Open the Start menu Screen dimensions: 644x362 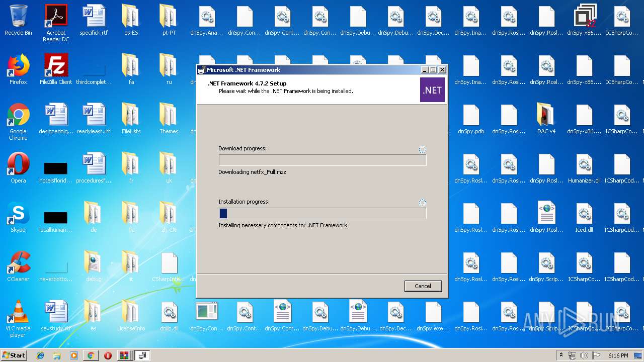pos(14,355)
